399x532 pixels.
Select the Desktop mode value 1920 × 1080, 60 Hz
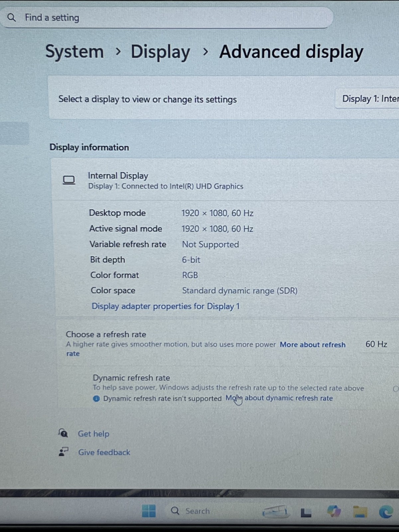tap(217, 213)
